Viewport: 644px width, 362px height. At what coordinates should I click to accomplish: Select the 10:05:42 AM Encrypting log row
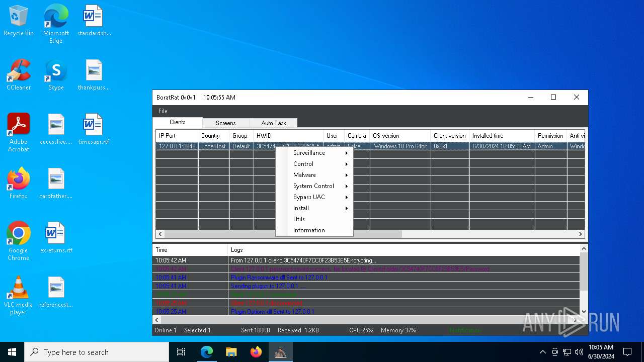(366, 260)
